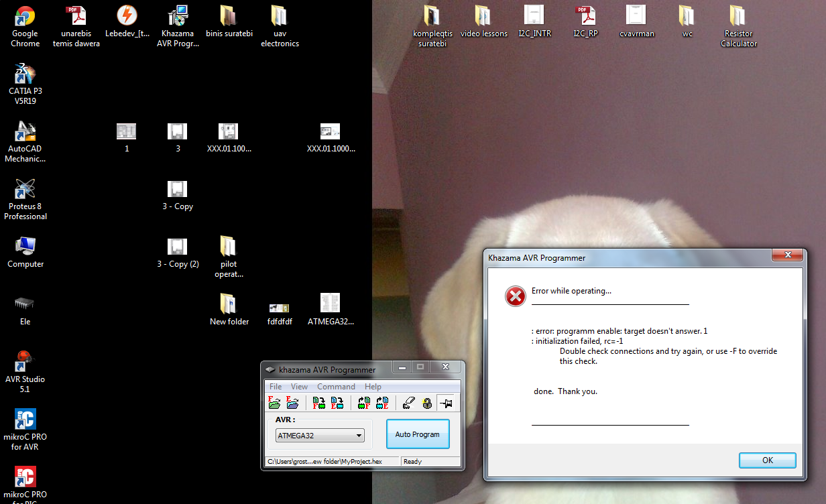
Task: Select the Proteus 8 Professional icon
Action: coord(25,200)
